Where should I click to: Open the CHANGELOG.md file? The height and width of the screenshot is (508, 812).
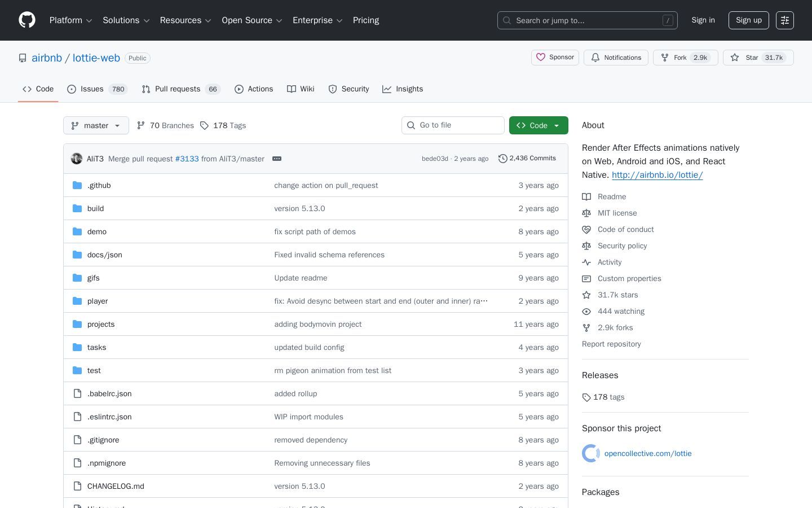point(116,486)
